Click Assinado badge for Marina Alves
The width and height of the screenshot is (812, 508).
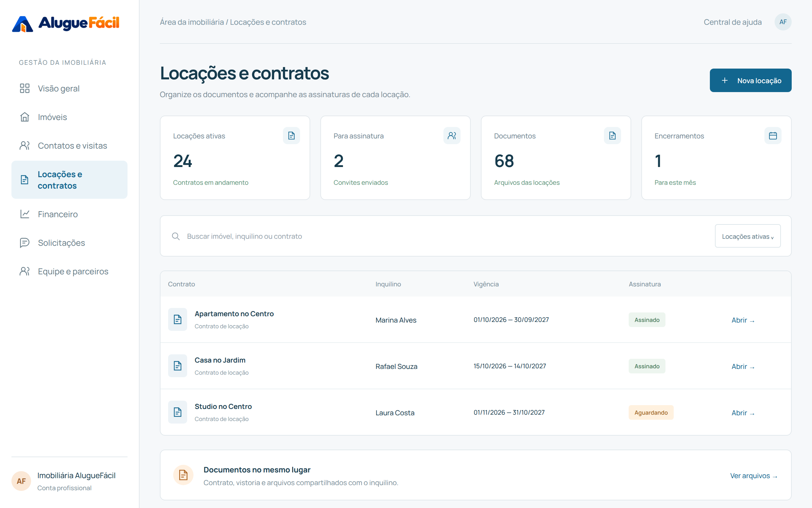tap(647, 320)
